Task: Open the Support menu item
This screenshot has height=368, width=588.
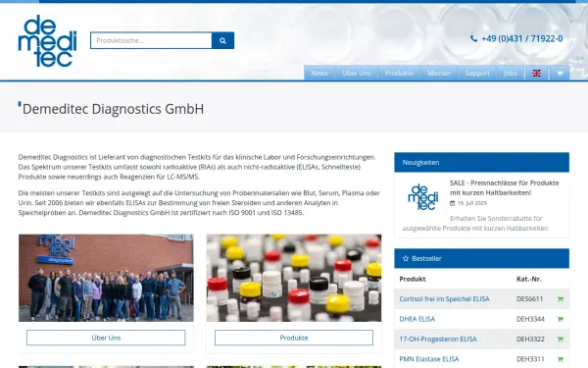Action: (x=477, y=74)
